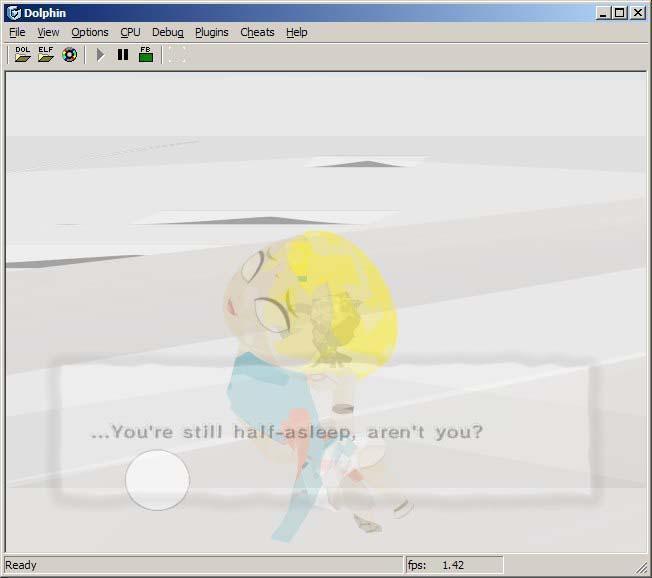Screen dimensions: 652x578
Task: Open the View menu
Action: (48, 32)
